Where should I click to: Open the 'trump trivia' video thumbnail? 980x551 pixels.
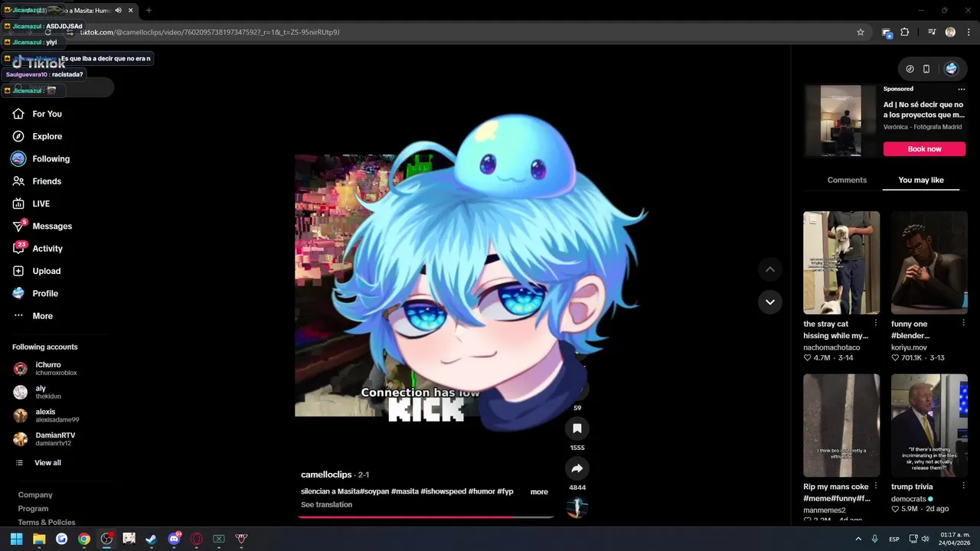coord(929,425)
